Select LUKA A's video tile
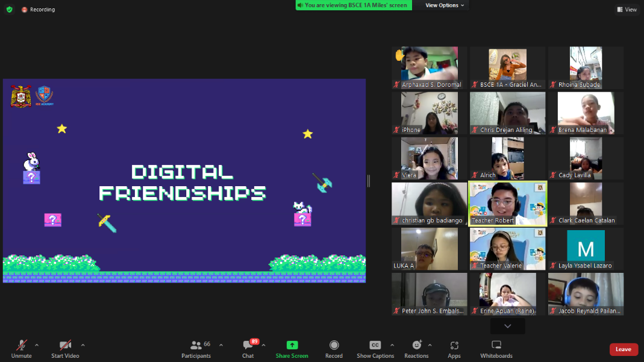Viewport: 644px width, 362px height. 429,249
